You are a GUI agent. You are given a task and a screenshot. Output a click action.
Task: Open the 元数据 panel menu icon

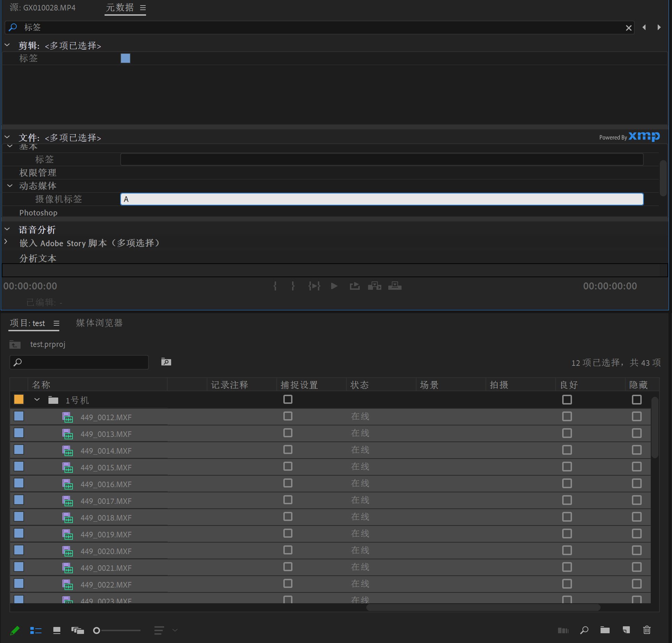click(143, 8)
